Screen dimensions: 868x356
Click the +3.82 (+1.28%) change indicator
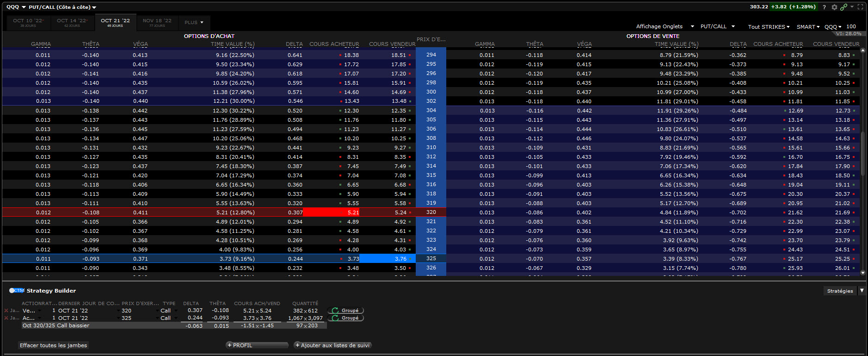[793, 7]
